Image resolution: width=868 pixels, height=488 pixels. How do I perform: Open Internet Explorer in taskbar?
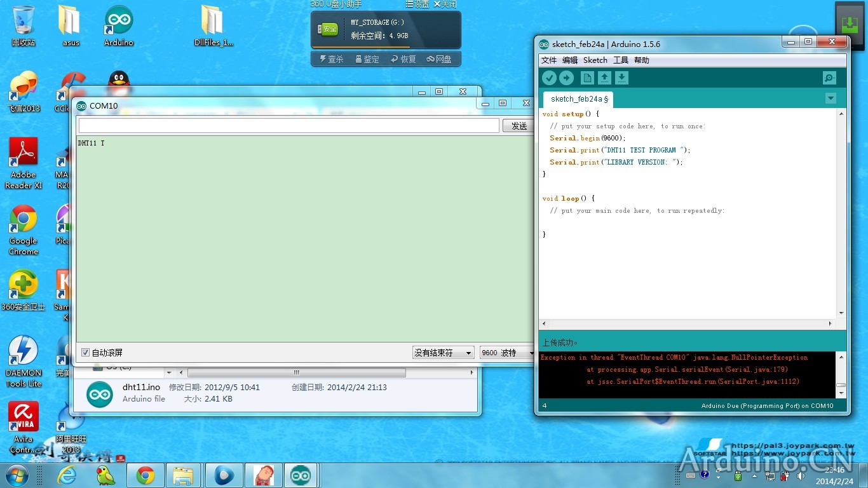click(67, 475)
